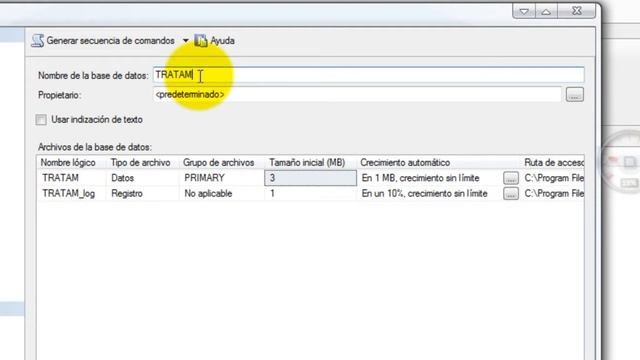This screenshot has width=640, height=360.
Task: Click the initial size cell showing 1
Action: 311,193
